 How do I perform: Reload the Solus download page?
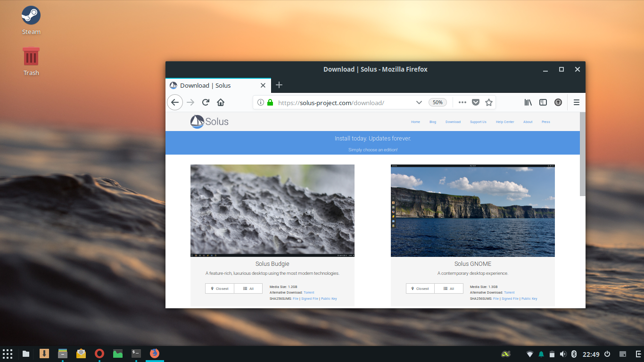[206, 102]
